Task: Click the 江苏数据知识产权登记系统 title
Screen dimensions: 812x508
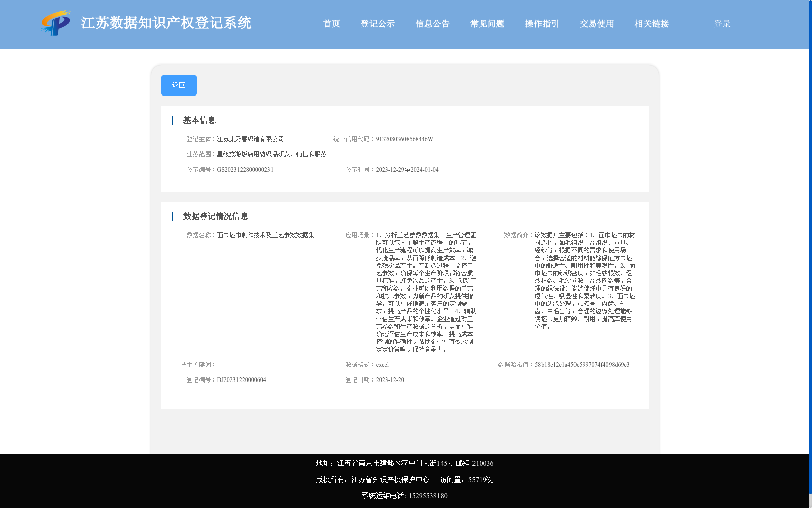Action: click(x=166, y=23)
